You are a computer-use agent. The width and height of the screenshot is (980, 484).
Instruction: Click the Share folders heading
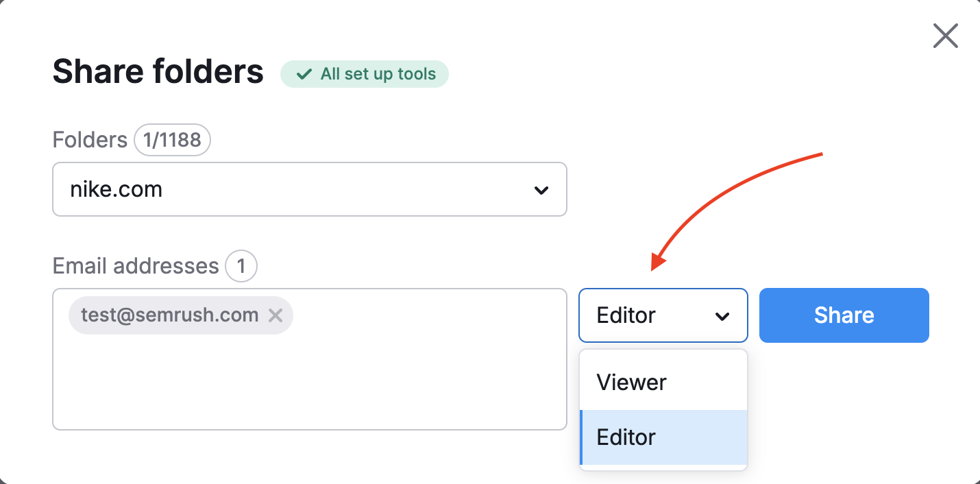(x=158, y=71)
